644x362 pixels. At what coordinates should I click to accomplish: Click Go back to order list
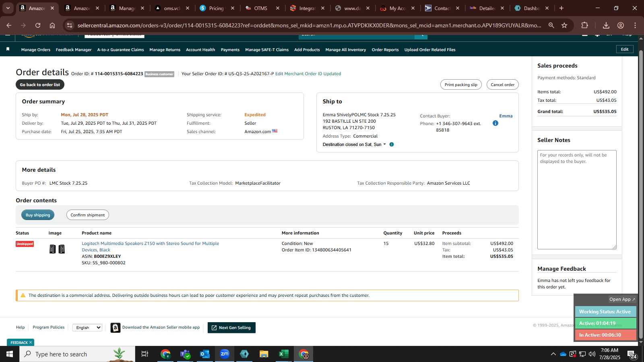pyautogui.click(x=40, y=84)
